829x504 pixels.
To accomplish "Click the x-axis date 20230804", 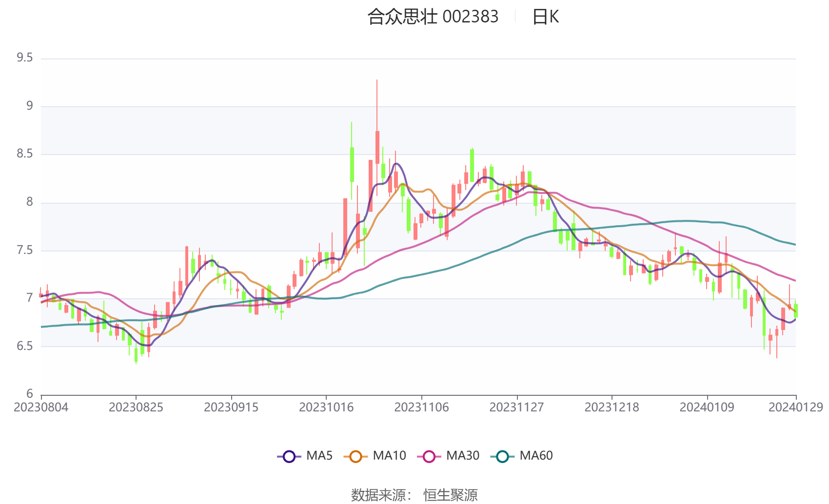I will [x=41, y=407].
